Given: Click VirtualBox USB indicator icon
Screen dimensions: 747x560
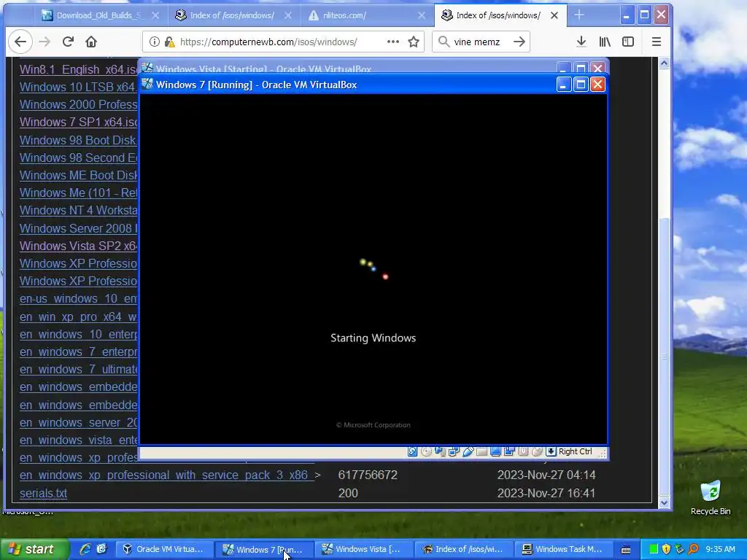Looking at the screenshot, I should pos(468,451).
